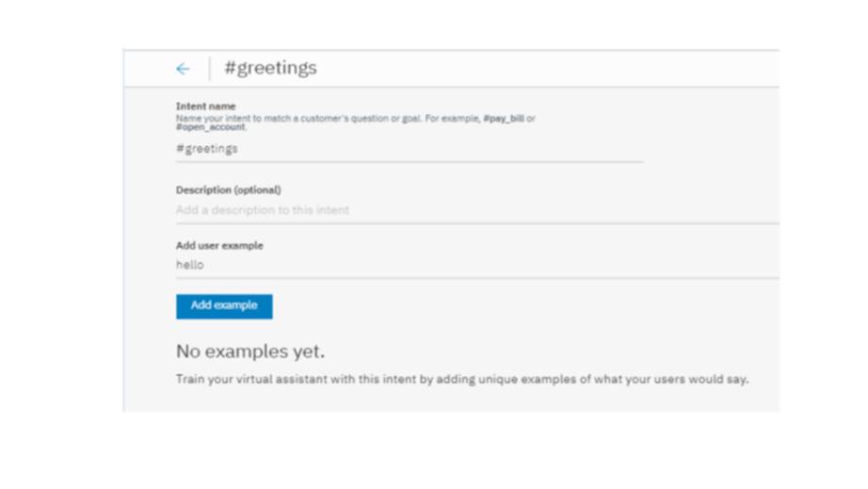868x489 pixels.
Task: Focus the Intent name input field
Action: (x=409, y=149)
